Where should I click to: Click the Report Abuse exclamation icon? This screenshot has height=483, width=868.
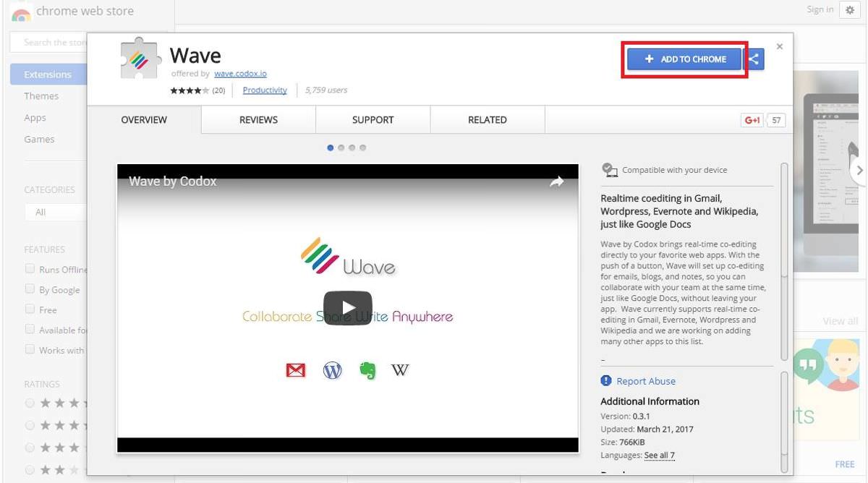606,381
